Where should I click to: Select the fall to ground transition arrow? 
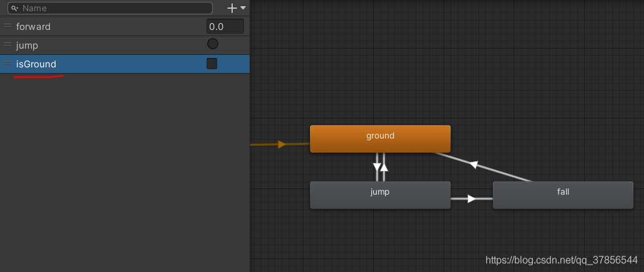pyautogui.click(x=474, y=165)
